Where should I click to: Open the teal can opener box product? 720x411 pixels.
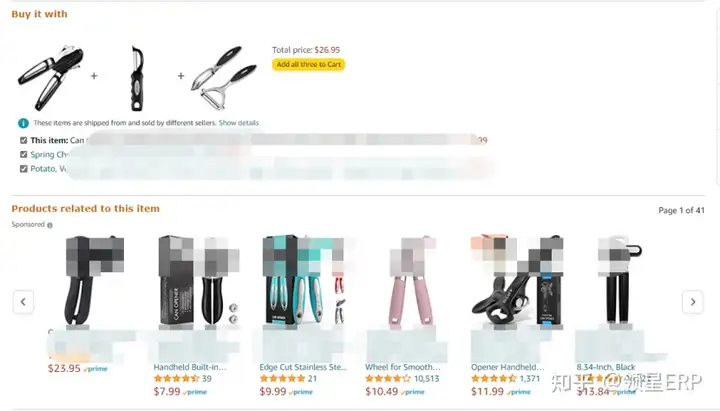pos(303,280)
